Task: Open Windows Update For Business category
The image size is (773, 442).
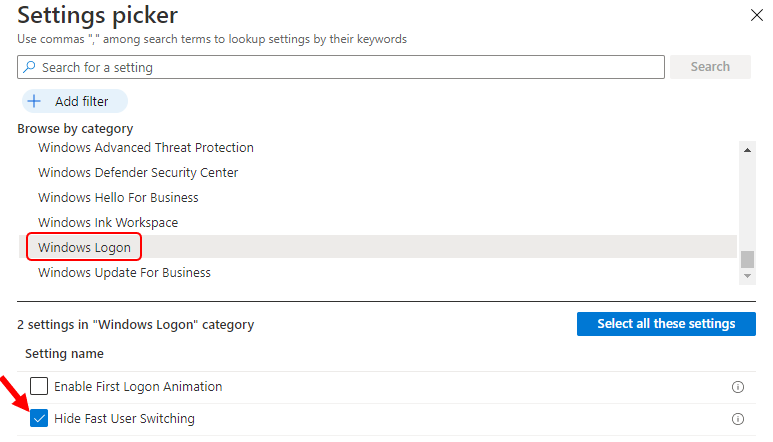Action: pyautogui.click(x=124, y=272)
